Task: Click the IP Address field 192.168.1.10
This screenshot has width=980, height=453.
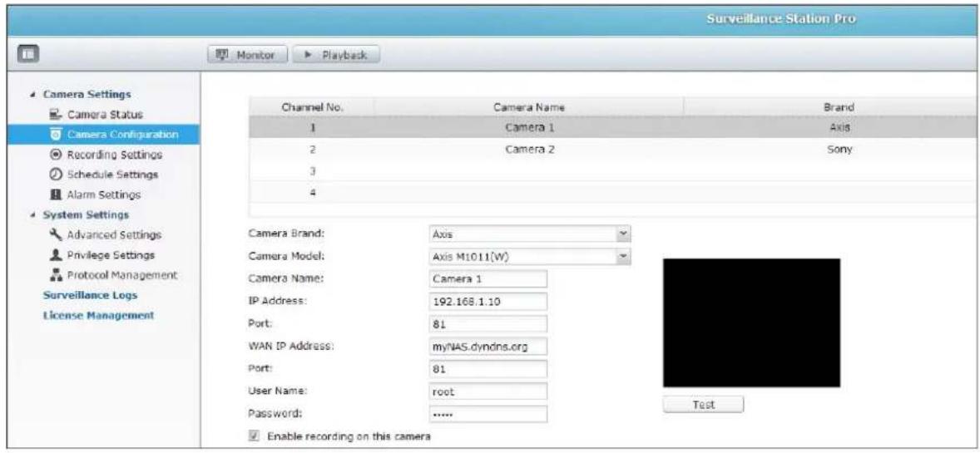Action: pos(488,301)
